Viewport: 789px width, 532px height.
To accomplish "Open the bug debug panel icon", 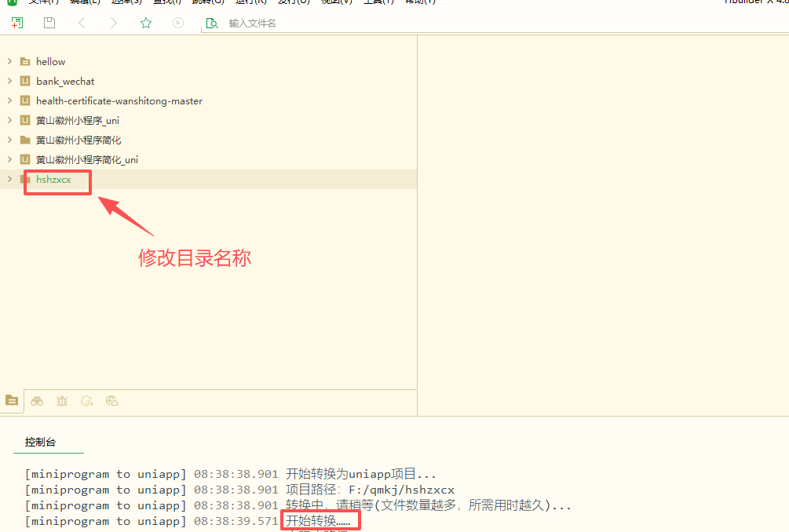I will (62, 401).
